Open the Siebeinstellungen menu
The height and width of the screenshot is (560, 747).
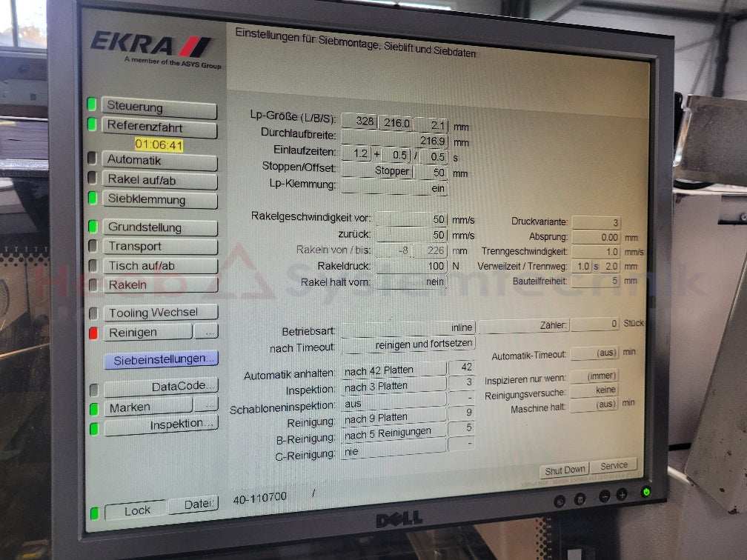point(161,359)
